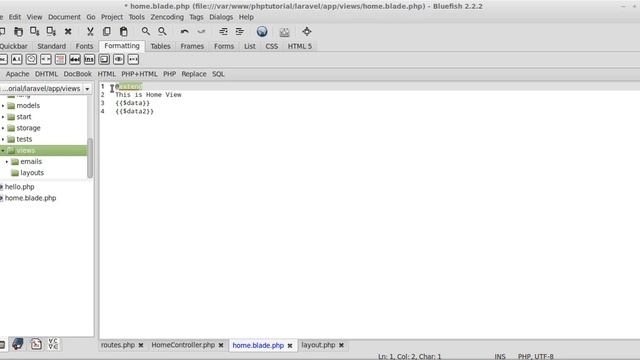The height and width of the screenshot is (360, 640).
Task: Switch to the HTML 5 toolbar tab
Action: [x=300, y=46]
